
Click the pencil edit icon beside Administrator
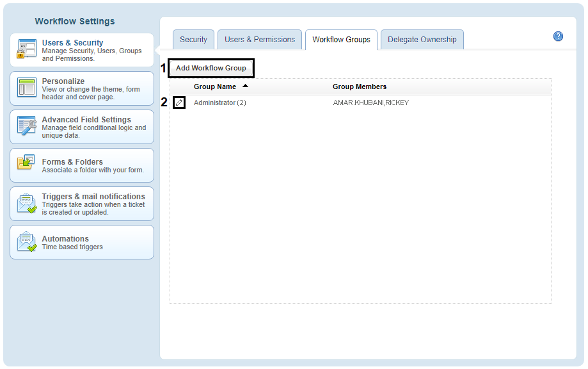(x=179, y=102)
